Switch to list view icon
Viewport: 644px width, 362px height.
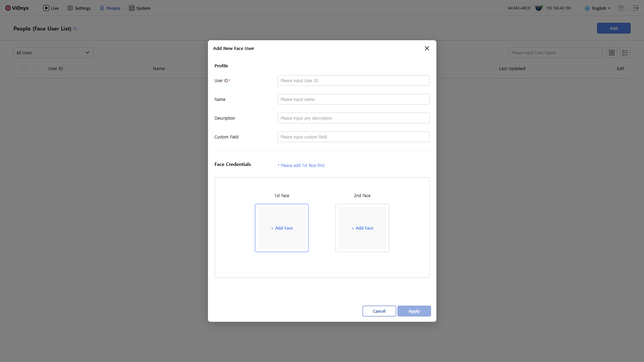[625, 53]
